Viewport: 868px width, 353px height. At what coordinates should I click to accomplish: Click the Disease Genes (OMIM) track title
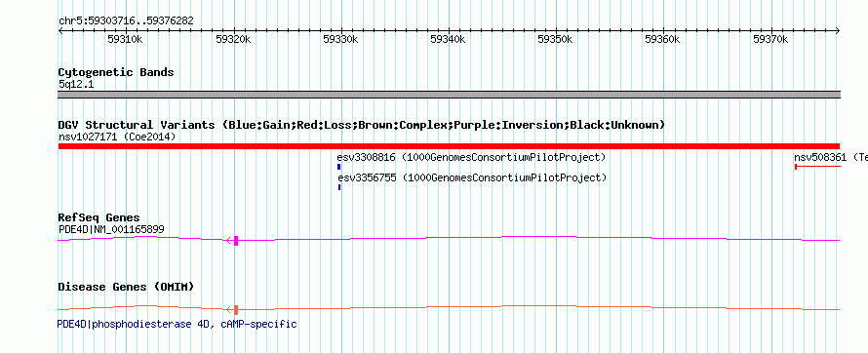point(126,287)
